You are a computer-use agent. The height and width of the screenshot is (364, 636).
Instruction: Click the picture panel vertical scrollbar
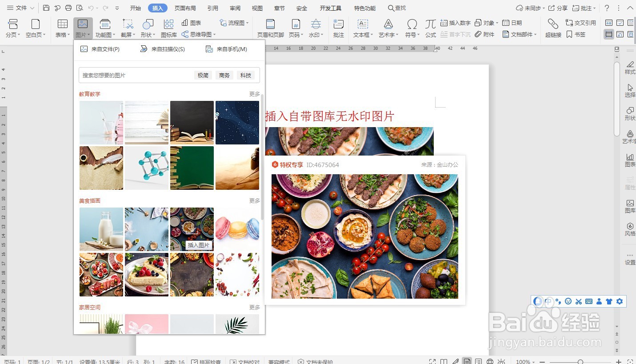(x=262, y=157)
